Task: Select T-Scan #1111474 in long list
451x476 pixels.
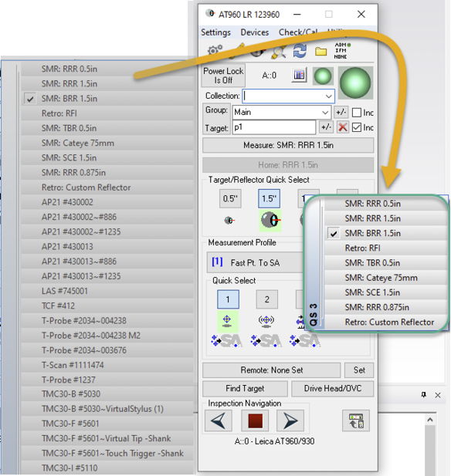Action: pyautogui.click(x=107, y=365)
